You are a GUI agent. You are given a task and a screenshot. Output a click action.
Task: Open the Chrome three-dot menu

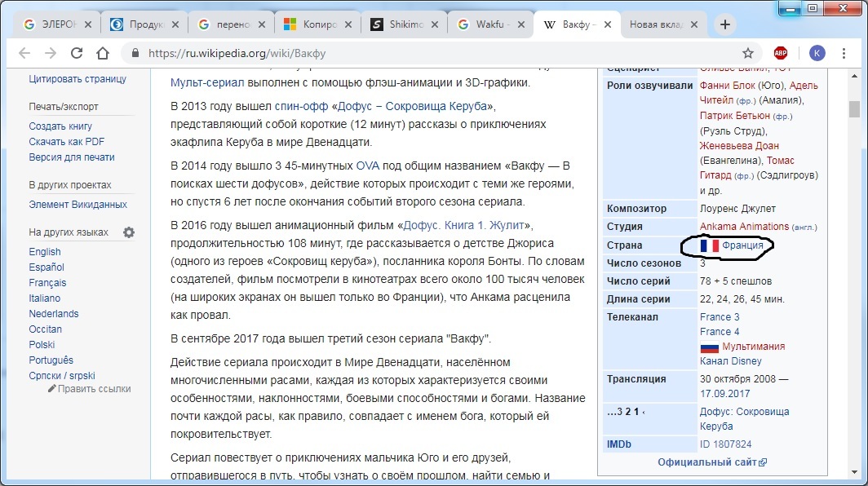(844, 53)
